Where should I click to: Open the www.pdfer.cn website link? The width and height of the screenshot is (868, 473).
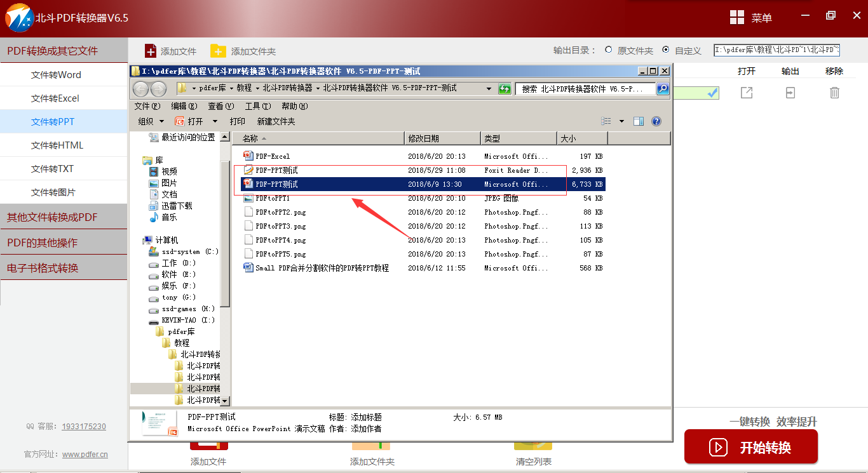point(85,455)
